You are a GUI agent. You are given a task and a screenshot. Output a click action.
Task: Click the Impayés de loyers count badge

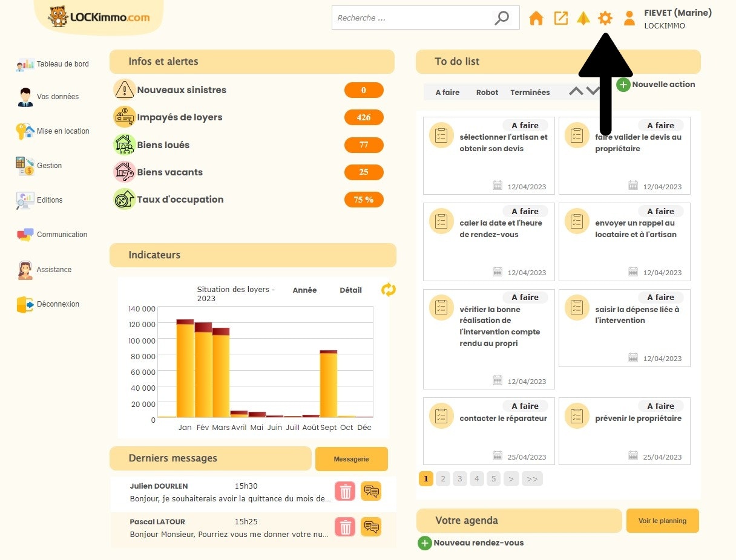pos(363,117)
